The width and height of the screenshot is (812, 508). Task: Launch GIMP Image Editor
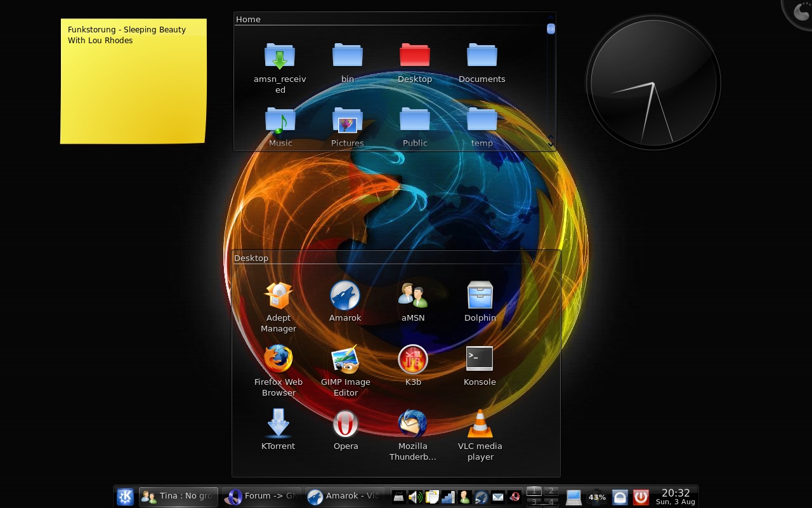click(x=346, y=371)
